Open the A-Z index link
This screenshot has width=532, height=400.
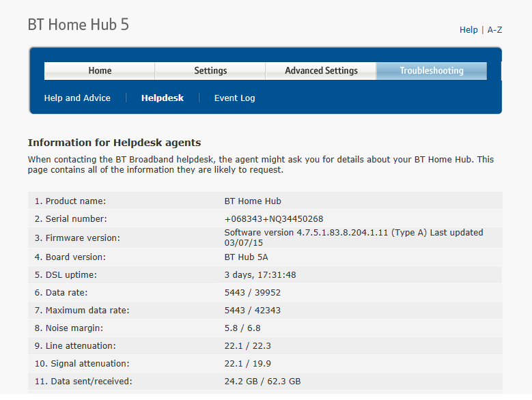(494, 30)
